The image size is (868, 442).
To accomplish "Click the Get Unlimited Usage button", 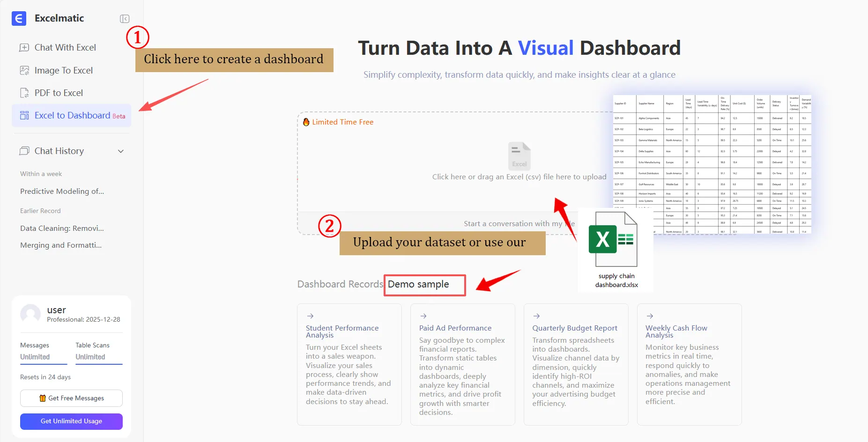I will click(71, 421).
